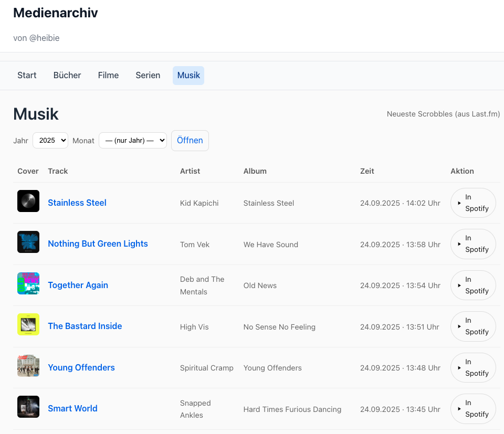The height and width of the screenshot is (434, 504).
Task: Click The Bastard Inside track title
Action: click(x=85, y=326)
